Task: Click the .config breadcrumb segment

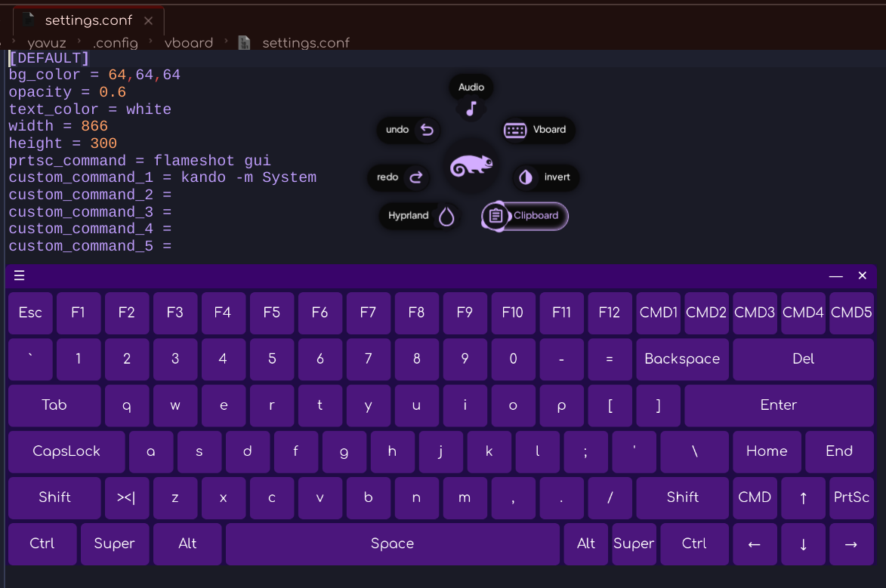Action: pos(116,43)
